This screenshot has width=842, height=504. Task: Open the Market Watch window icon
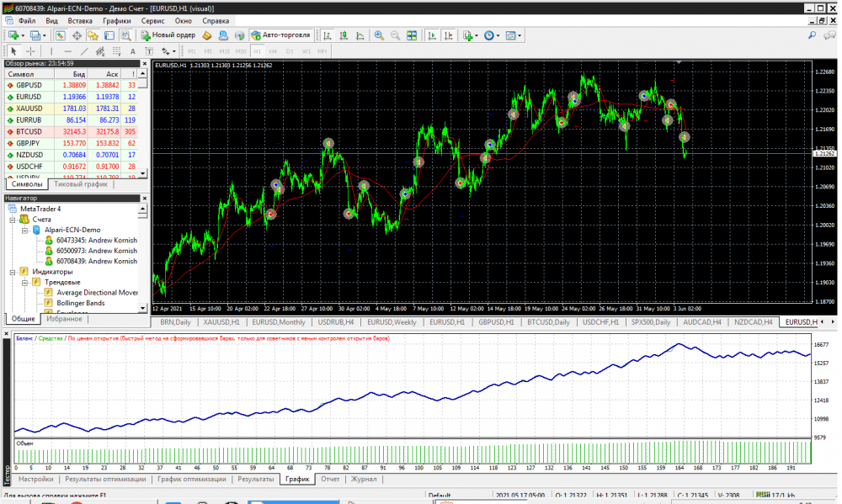61,35
